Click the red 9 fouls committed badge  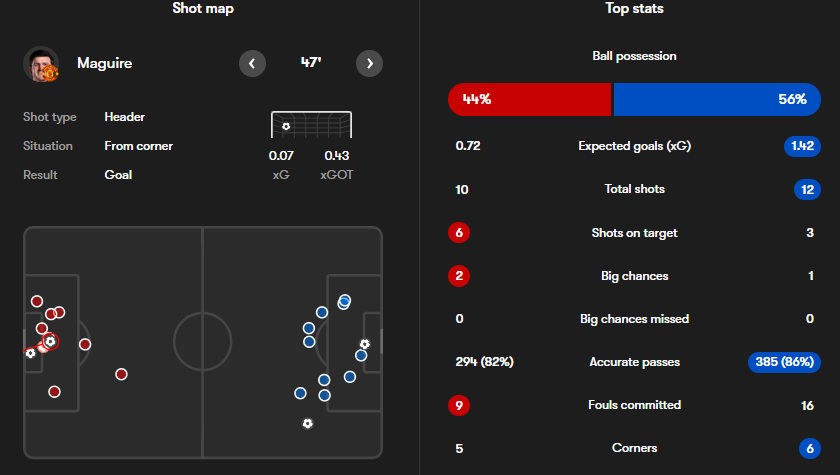click(459, 405)
